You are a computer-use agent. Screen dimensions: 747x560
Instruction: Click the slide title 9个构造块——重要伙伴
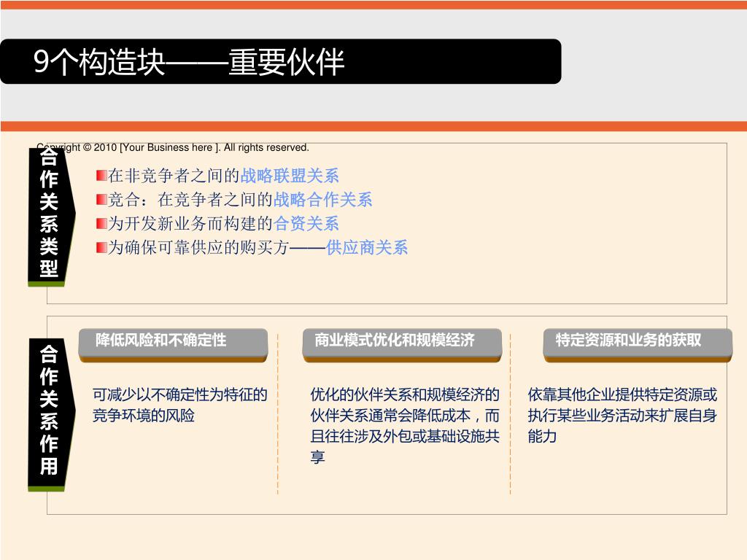[x=189, y=62]
